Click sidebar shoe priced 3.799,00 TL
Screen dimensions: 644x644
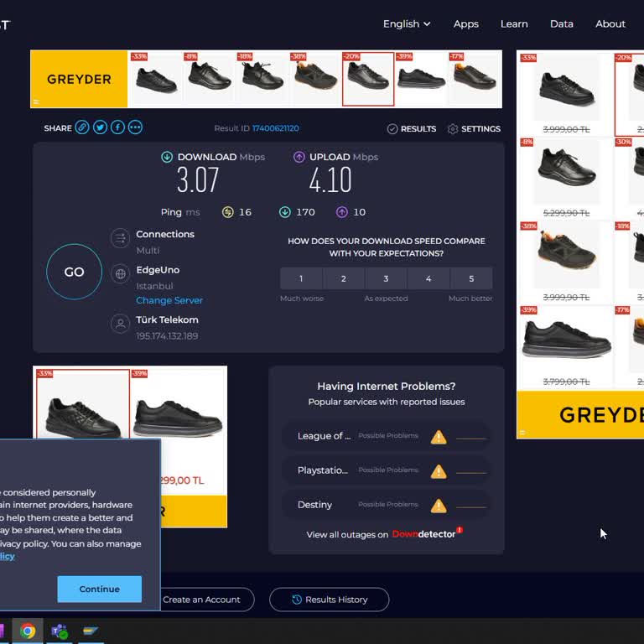(x=566, y=345)
